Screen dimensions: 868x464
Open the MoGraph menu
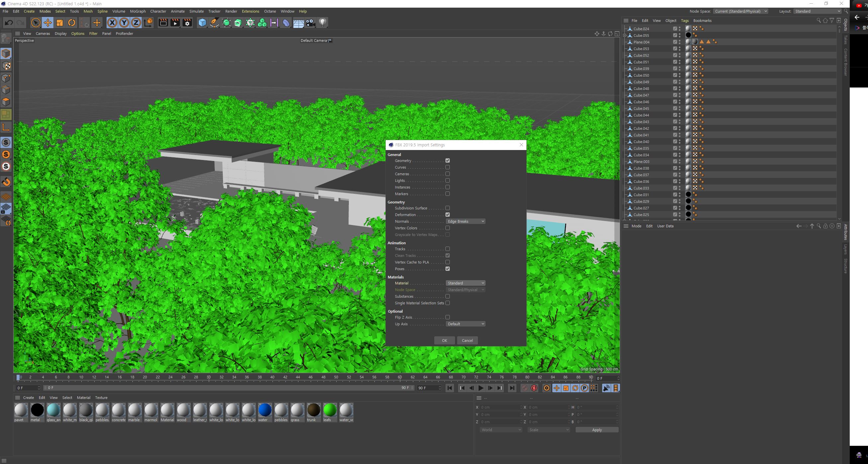click(x=138, y=12)
